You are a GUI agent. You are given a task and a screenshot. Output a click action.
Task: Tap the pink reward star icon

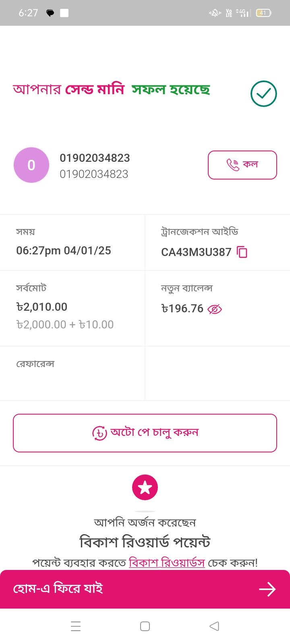(x=145, y=487)
